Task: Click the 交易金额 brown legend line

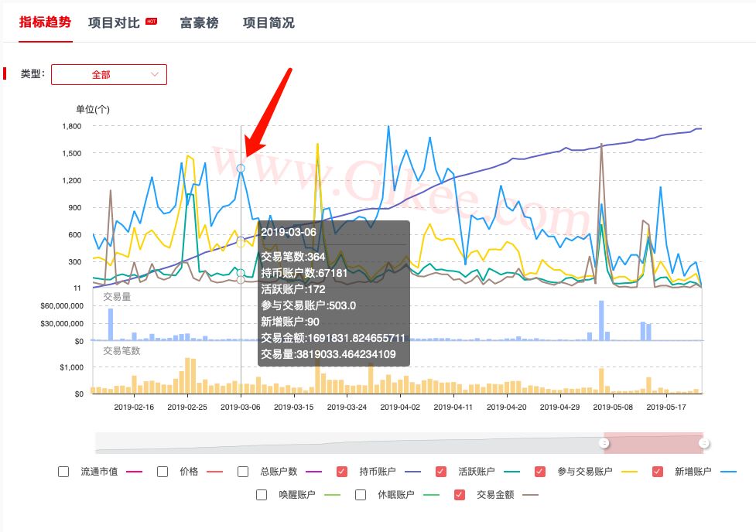Action: point(530,495)
